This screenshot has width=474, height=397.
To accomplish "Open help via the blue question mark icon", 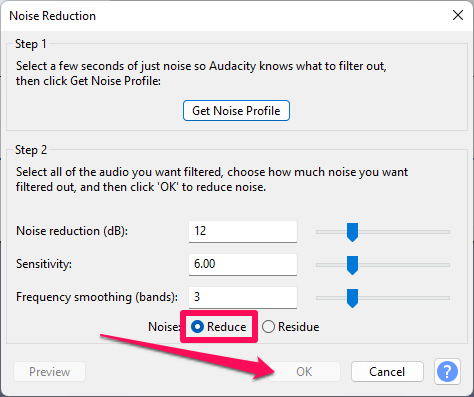I will (447, 371).
